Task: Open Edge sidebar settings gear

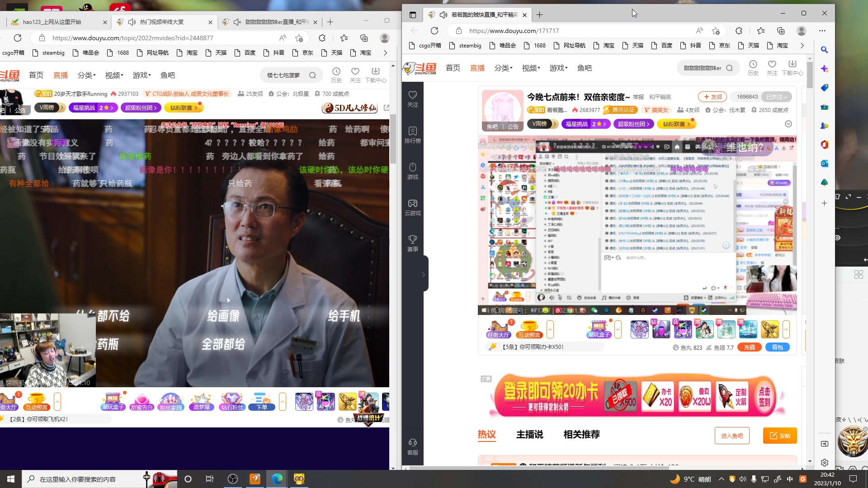Action: point(824,463)
